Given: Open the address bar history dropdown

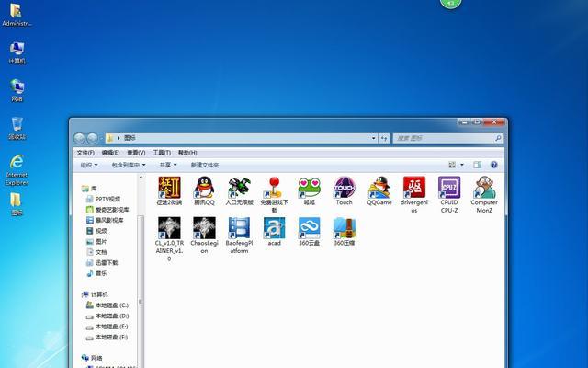Looking at the screenshot, I should pyautogui.click(x=374, y=138).
